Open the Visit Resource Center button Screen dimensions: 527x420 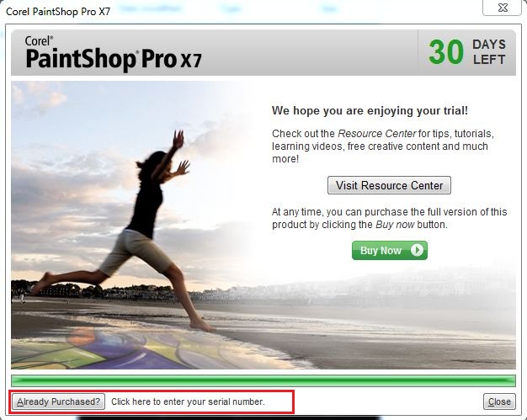(x=389, y=185)
